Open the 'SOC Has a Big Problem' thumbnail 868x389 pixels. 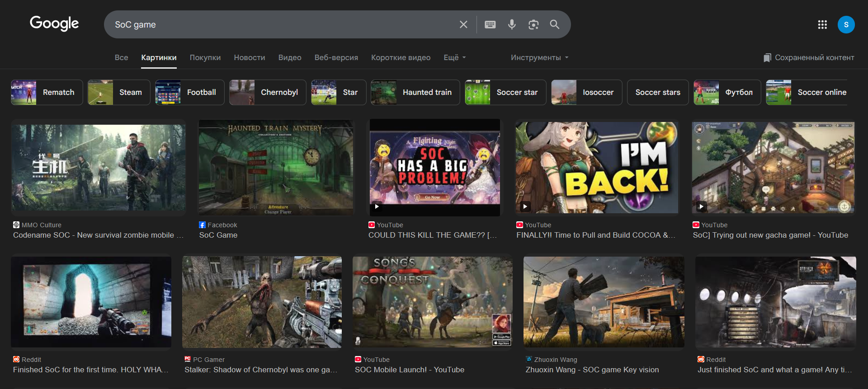434,168
